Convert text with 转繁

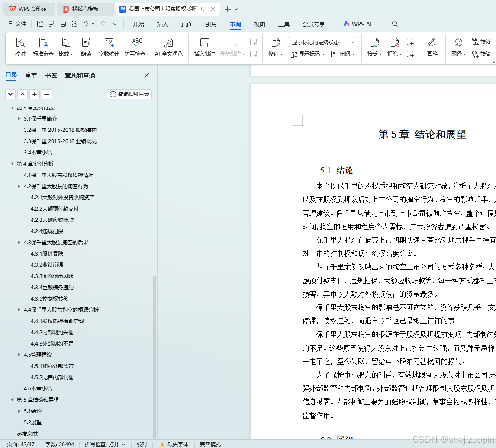(481, 42)
